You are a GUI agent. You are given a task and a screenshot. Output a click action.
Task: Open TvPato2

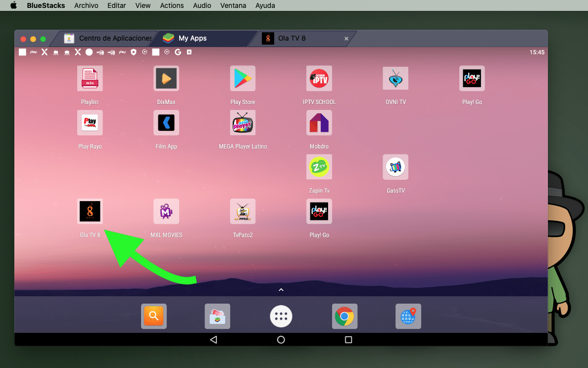pos(243,211)
